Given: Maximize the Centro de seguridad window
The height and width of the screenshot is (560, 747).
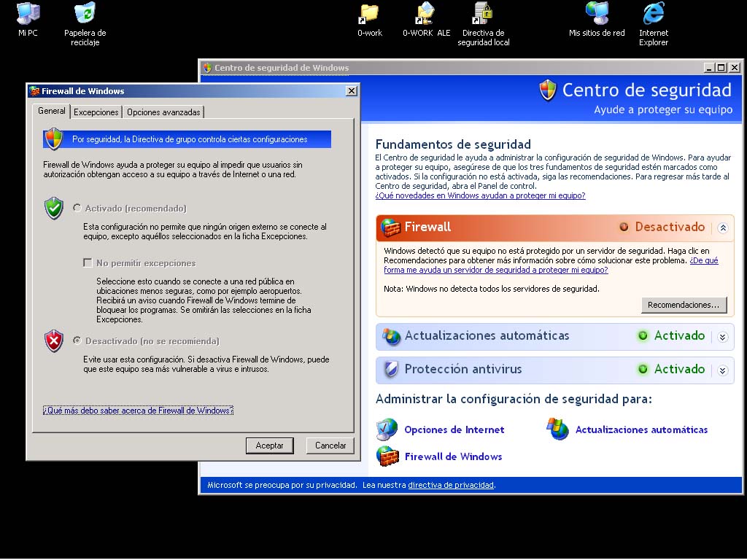Looking at the screenshot, I should click(x=721, y=68).
